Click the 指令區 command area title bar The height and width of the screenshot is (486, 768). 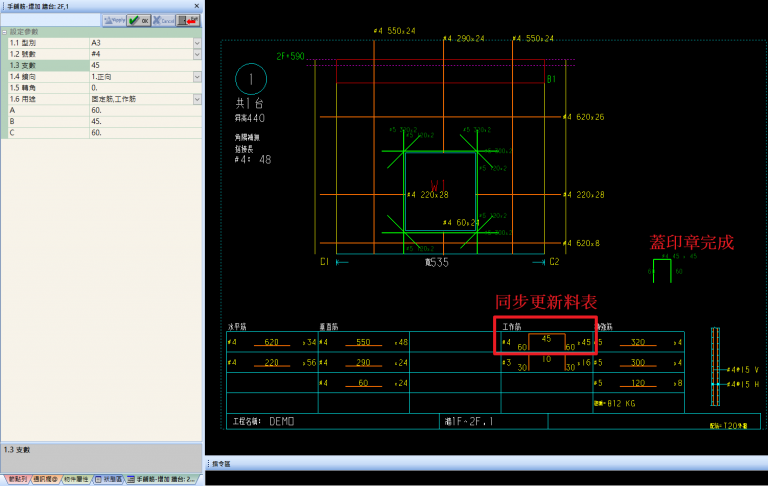coord(486,463)
